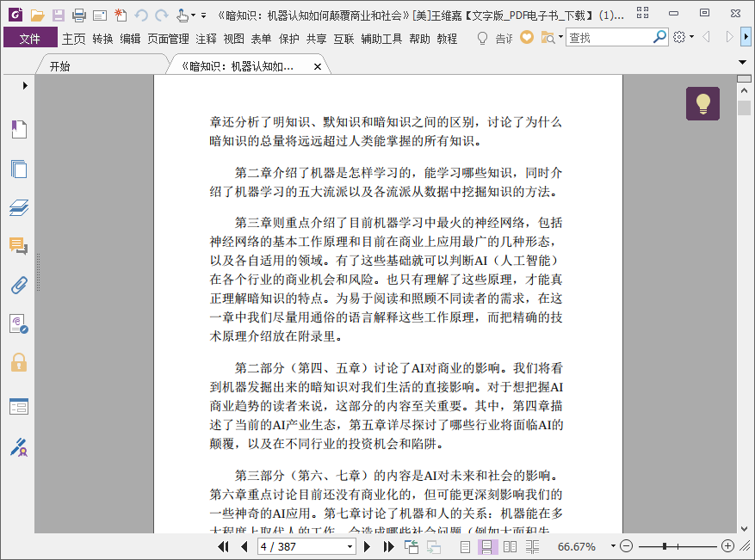Expand the folder search dropdown arrow

[560, 37]
